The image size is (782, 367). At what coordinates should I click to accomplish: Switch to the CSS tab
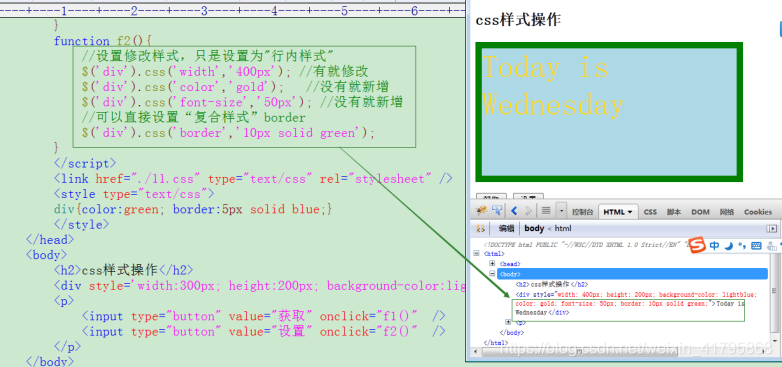(650, 212)
